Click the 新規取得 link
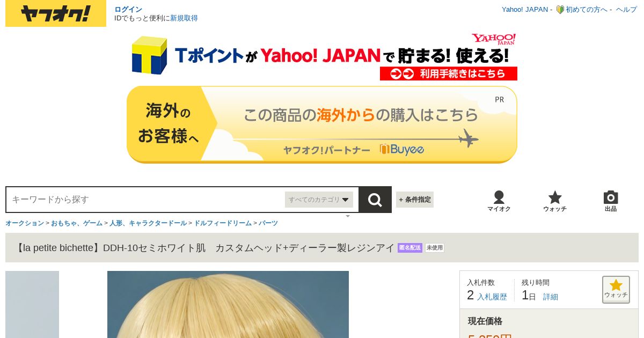 (x=184, y=18)
